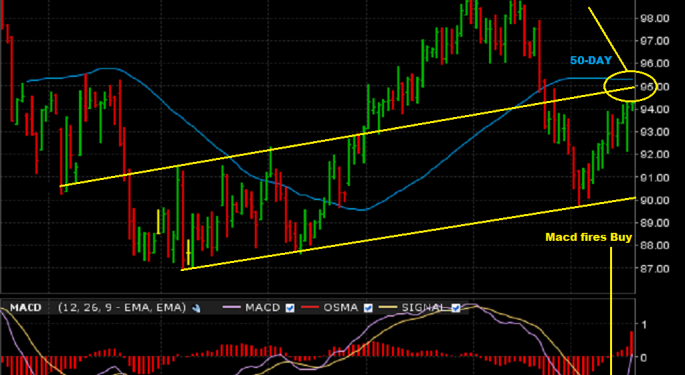685x375 pixels.
Task: Click the 89.00 price axis label
Action: (x=654, y=223)
